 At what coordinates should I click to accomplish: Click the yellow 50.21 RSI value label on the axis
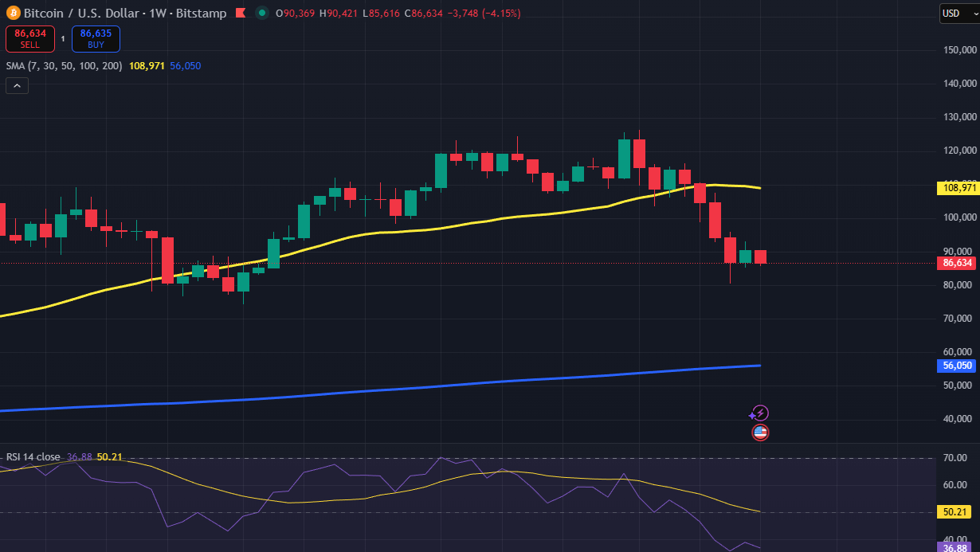(955, 512)
